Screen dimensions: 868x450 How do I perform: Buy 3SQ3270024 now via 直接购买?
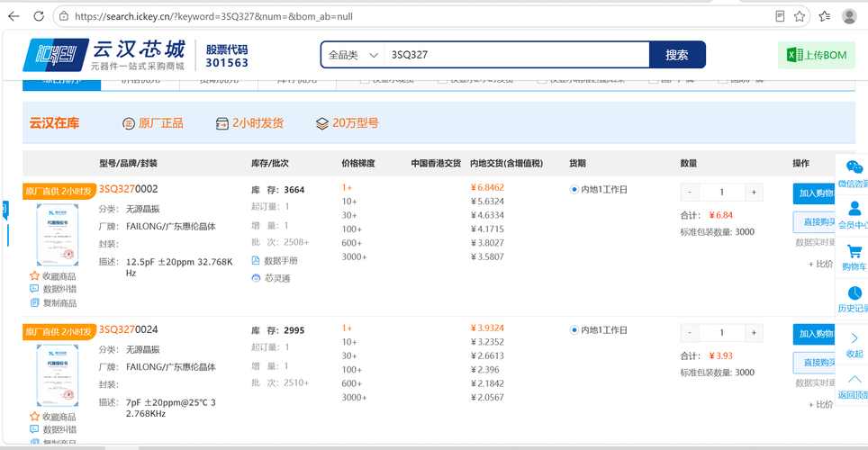(x=815, y=362)
